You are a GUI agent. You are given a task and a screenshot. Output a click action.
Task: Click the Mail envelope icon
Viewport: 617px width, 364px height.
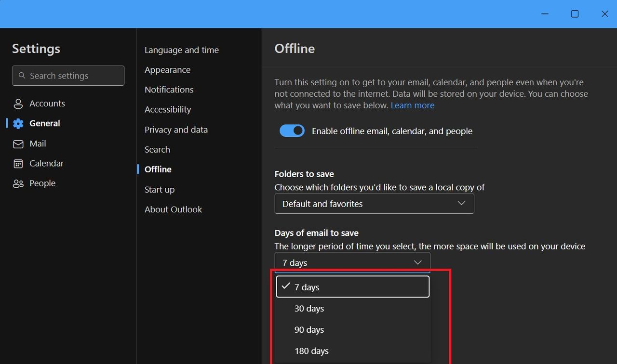(18, 144)
